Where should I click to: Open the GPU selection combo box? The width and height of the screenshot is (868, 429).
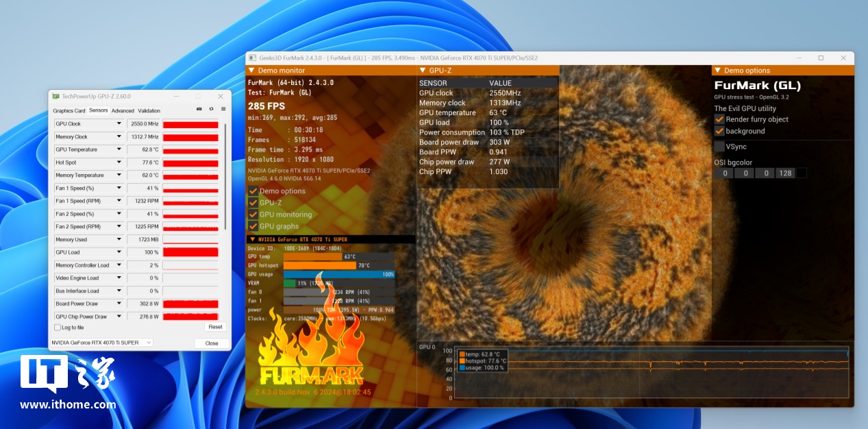coord(101,343)
